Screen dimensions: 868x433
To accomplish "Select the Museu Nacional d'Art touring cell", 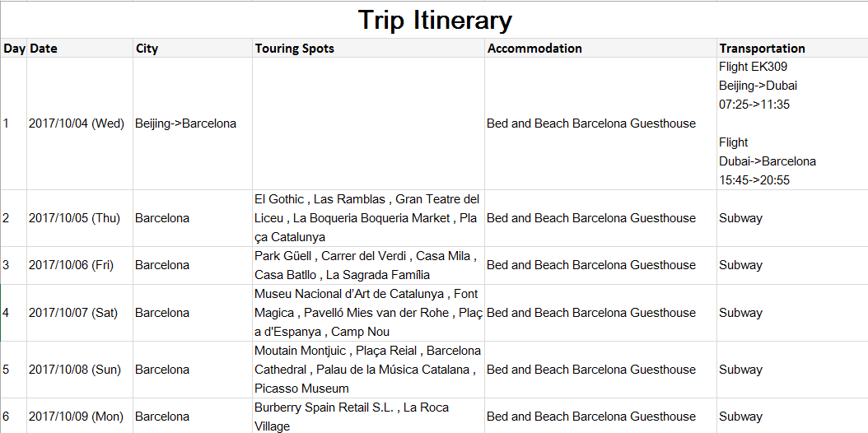I will (x=368, y=313).
